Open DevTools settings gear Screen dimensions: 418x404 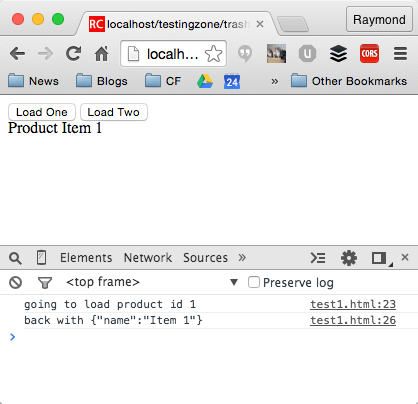pos(349,258)
